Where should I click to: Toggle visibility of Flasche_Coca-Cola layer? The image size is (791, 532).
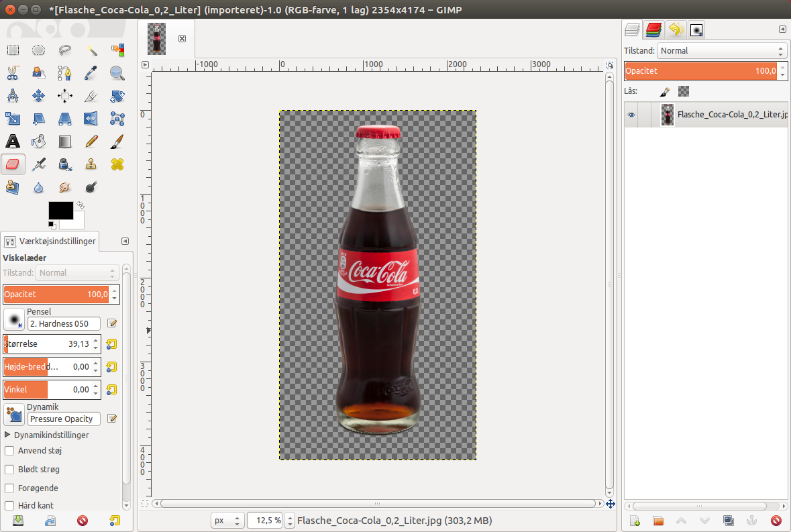point(631,115)
